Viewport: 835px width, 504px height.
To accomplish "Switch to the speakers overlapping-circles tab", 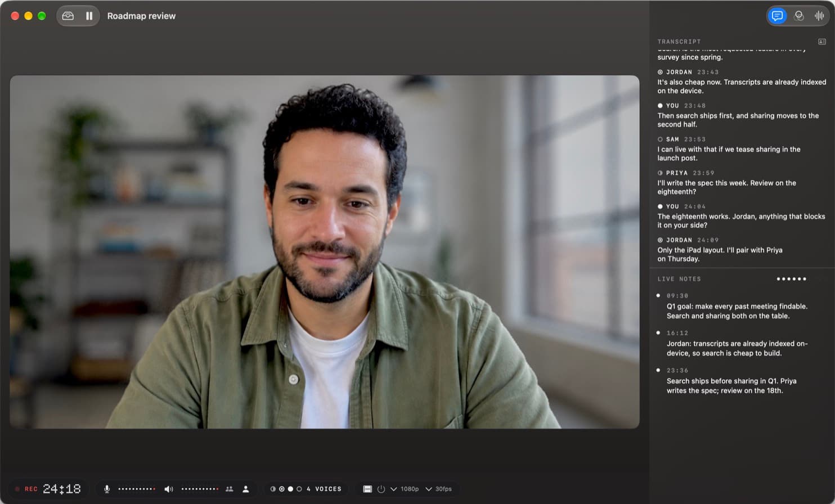I will pos(798,16).
